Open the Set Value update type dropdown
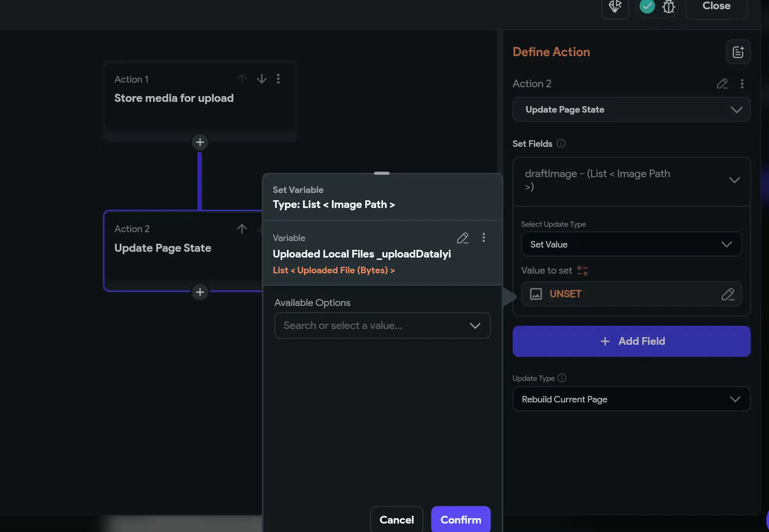This screenshot has width=769, height=532. pos(631,244)
